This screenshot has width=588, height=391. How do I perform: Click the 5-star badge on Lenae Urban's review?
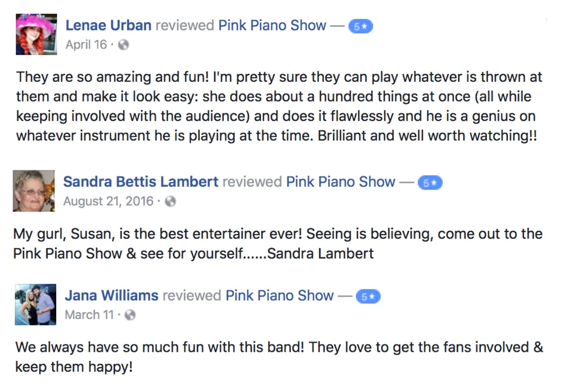coord(361,27)
